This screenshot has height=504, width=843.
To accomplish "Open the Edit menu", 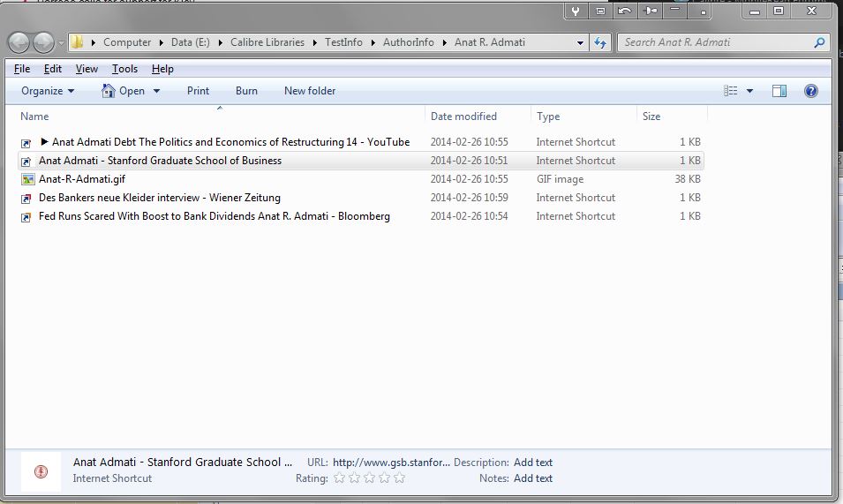I will pos(53,69).
